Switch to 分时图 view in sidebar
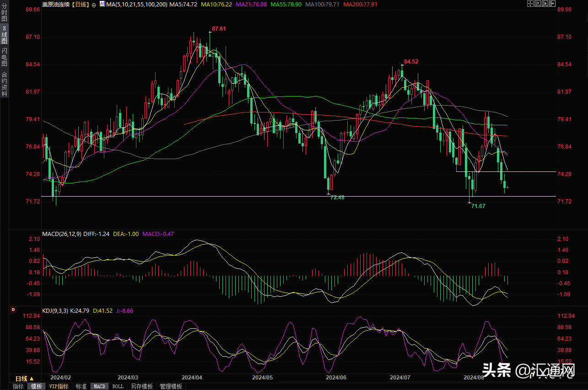Screen dimensions: 588x390 4,12
